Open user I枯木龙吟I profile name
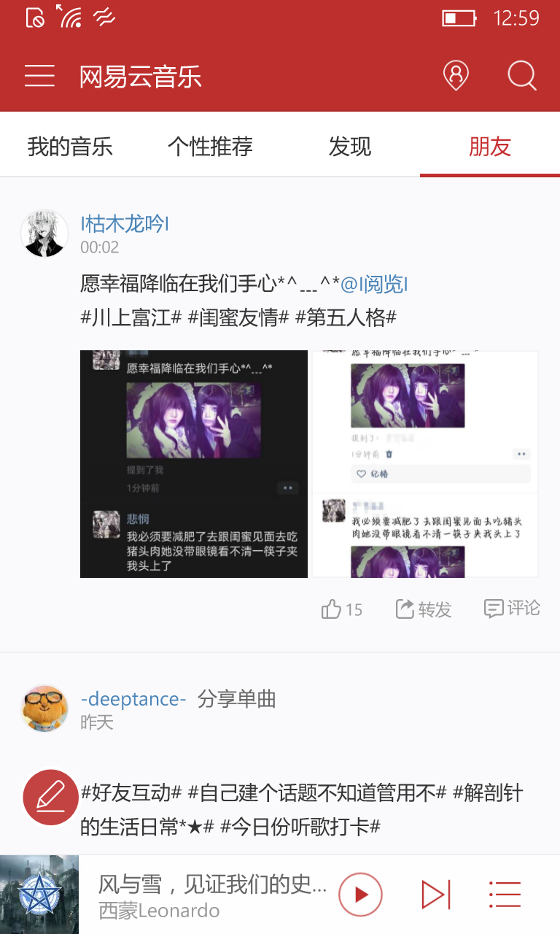The image size is (560, 934). pyautogui.click(x=125, y=224)
